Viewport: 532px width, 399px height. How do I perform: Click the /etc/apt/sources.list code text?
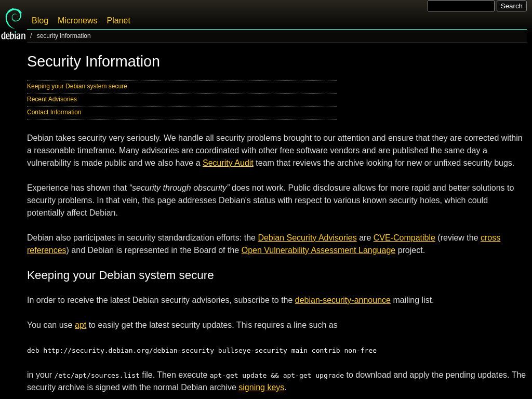pos(97,375)
